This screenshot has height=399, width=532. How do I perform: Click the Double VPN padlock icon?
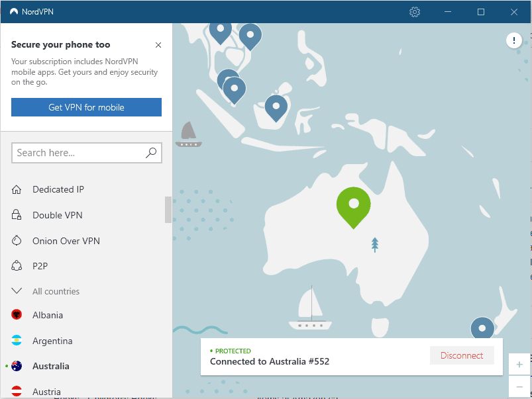pyautogui.click(x=17, y=214)
